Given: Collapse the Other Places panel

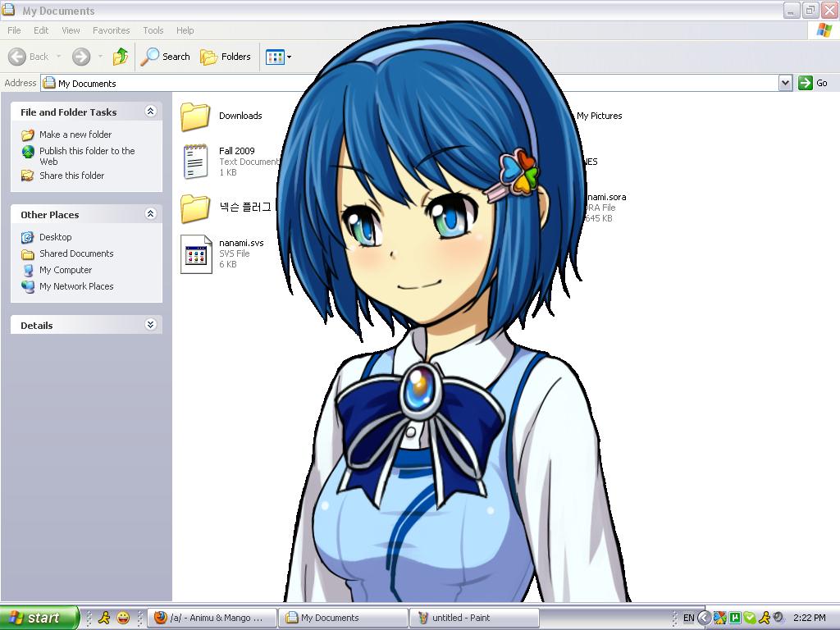Looking at the screenshot, I should pos(151,214).
